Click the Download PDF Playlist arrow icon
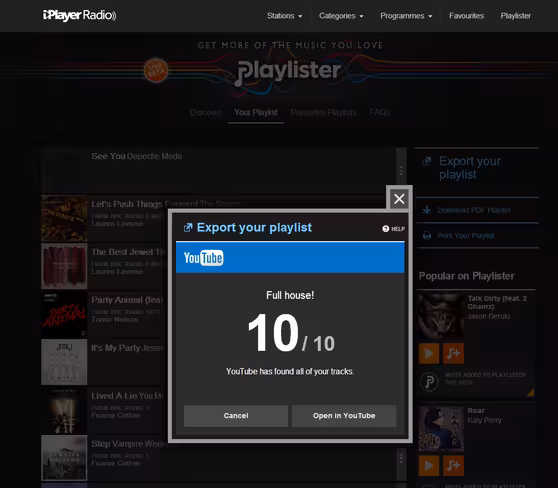The height and width of the screenshot is (488, 558). pos(427,210)
